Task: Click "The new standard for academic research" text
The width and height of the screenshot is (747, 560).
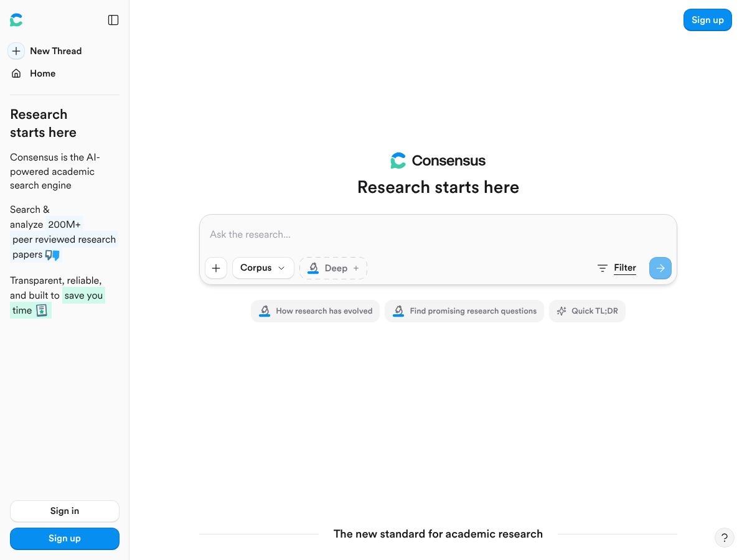Action: 438,534
